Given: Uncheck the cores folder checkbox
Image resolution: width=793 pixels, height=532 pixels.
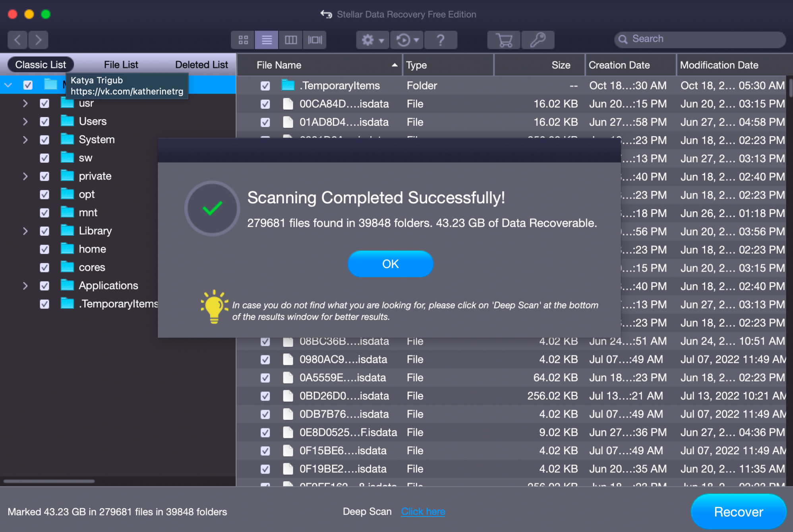Looking at the screenshot, I should pyautogui.click(x=44, y=268).
